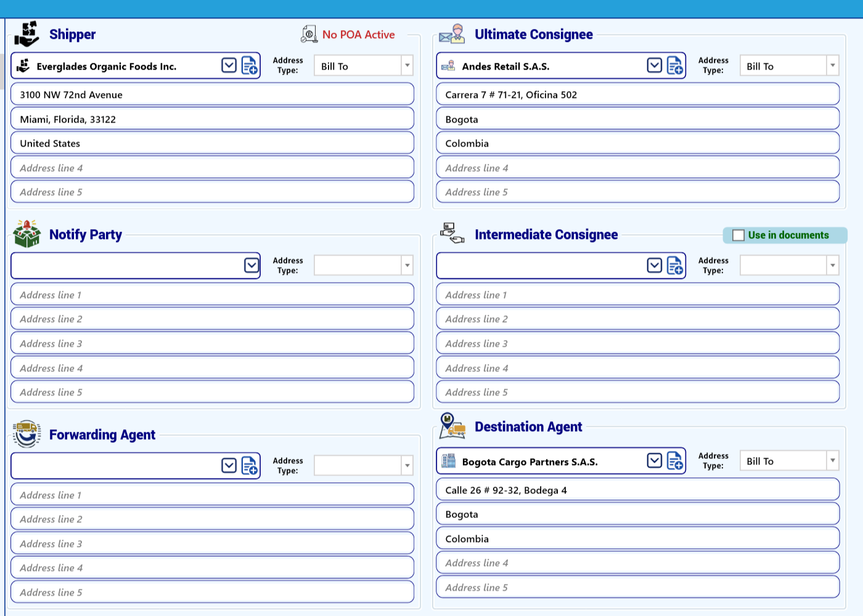Click the POA document icon next to No POA Active
This screenshot has height=616, width=863.
[x=309, y=34]
